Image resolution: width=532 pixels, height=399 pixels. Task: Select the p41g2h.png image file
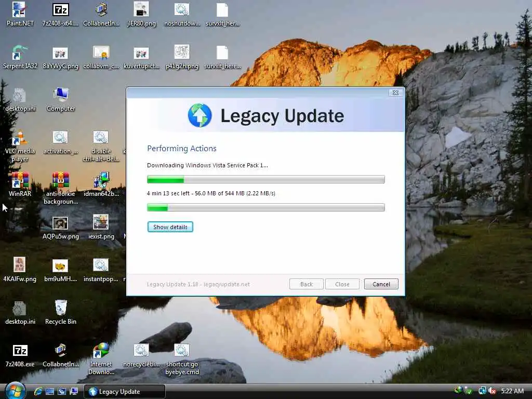tap(182, 57)
